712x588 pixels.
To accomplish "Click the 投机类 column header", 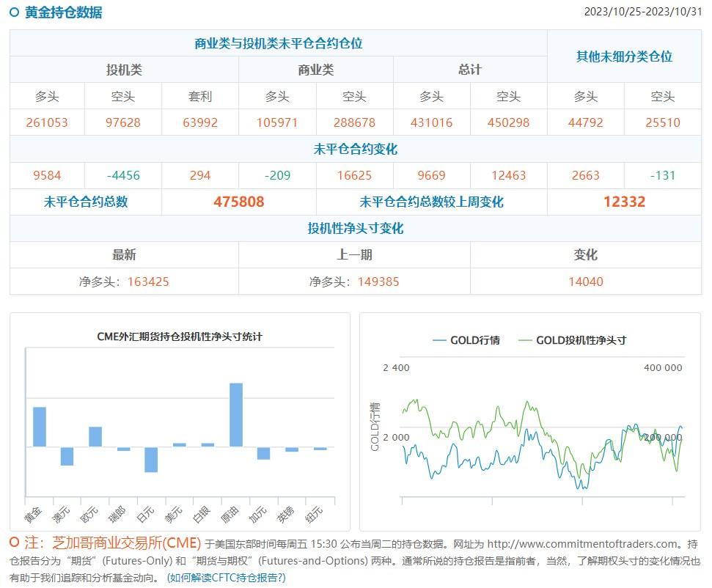I will coord(123,70).
